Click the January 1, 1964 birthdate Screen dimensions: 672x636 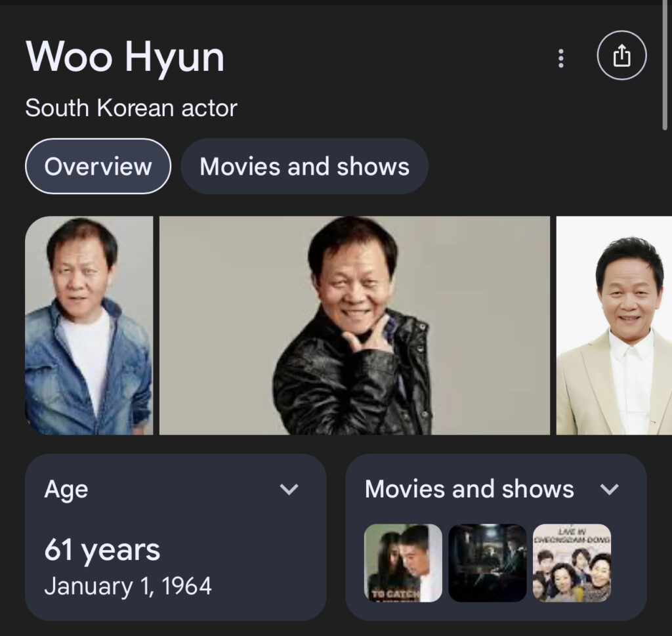pos(128,586)
